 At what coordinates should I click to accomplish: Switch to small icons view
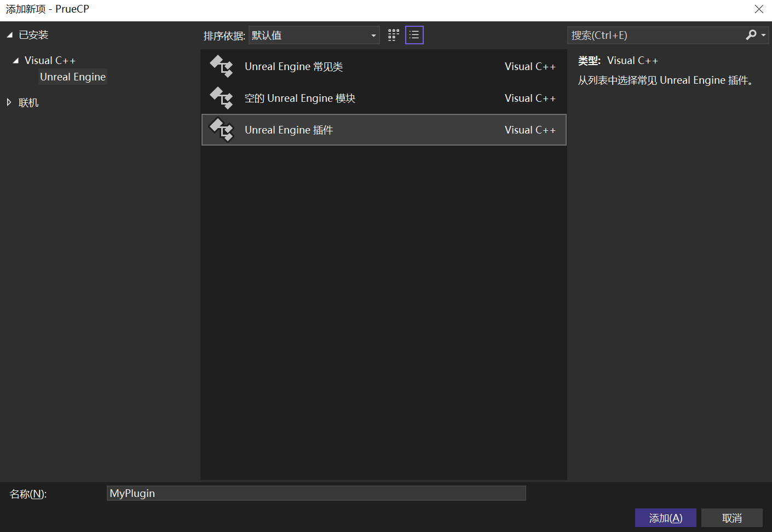[x=394, y=35]
